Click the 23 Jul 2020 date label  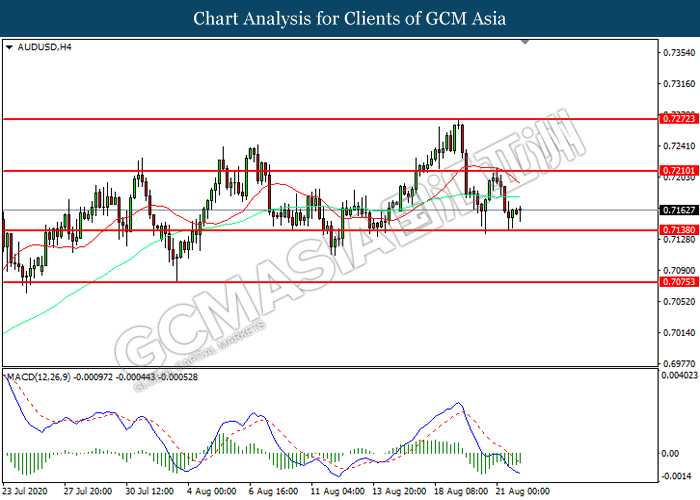point(25,492)
